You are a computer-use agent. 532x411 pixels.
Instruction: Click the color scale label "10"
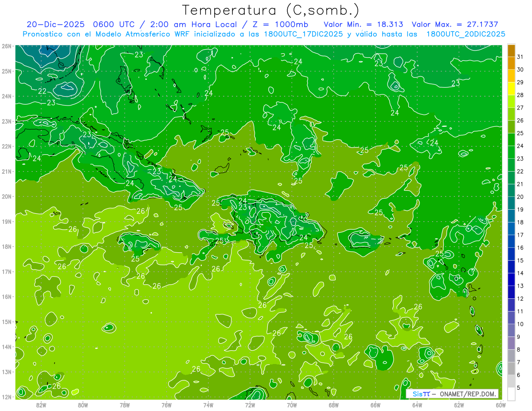(520, 324)
